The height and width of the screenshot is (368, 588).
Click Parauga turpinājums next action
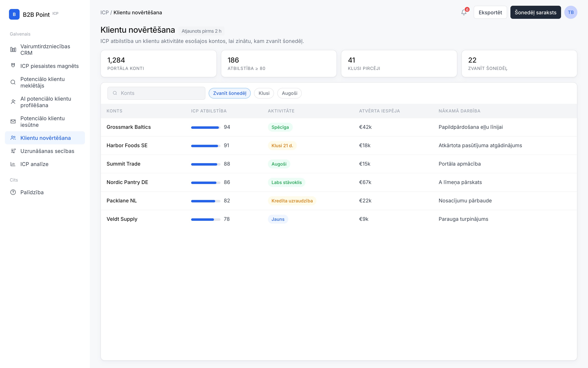pyautogui.click(x=463, y=219)
